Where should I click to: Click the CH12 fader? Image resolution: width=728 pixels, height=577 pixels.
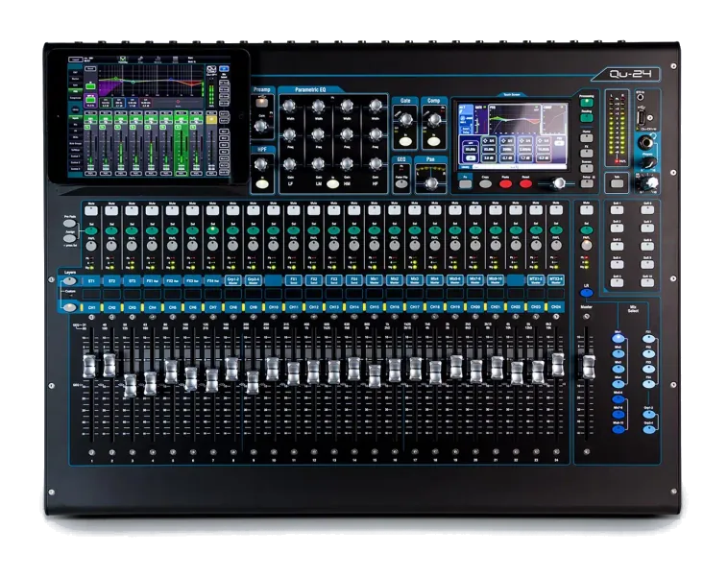313,372
